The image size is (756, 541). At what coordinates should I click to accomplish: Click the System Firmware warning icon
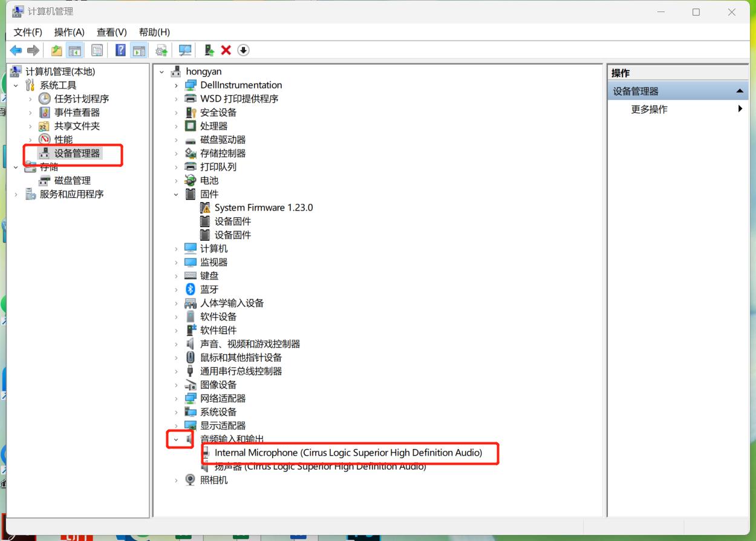(x=205, y=208)
